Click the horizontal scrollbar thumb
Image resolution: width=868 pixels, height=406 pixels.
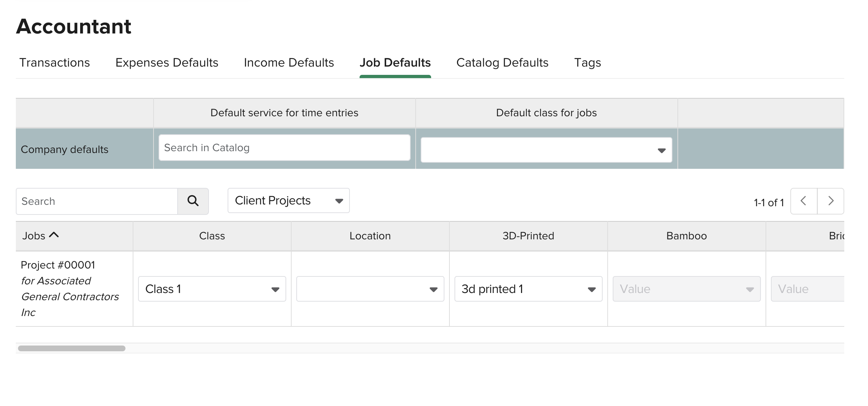[x=72, y=348]
